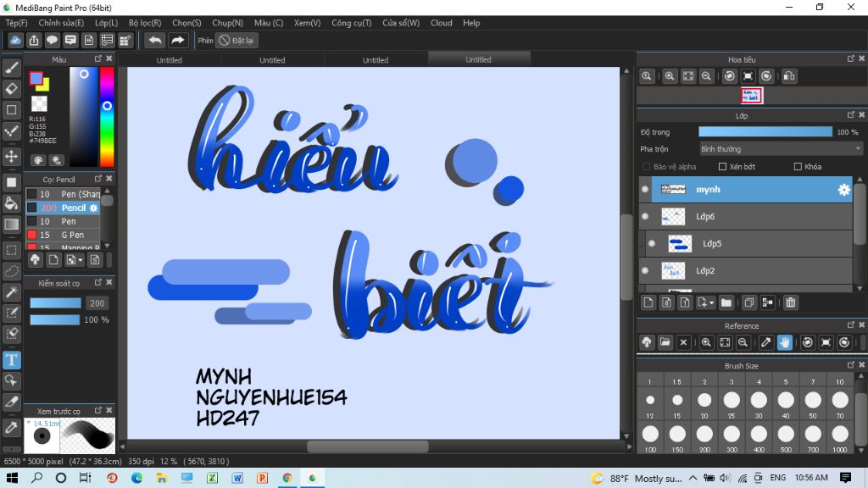Click the rainbow hue strip
868x488 pixels.
pyautogui.click(x=107, y=117)
